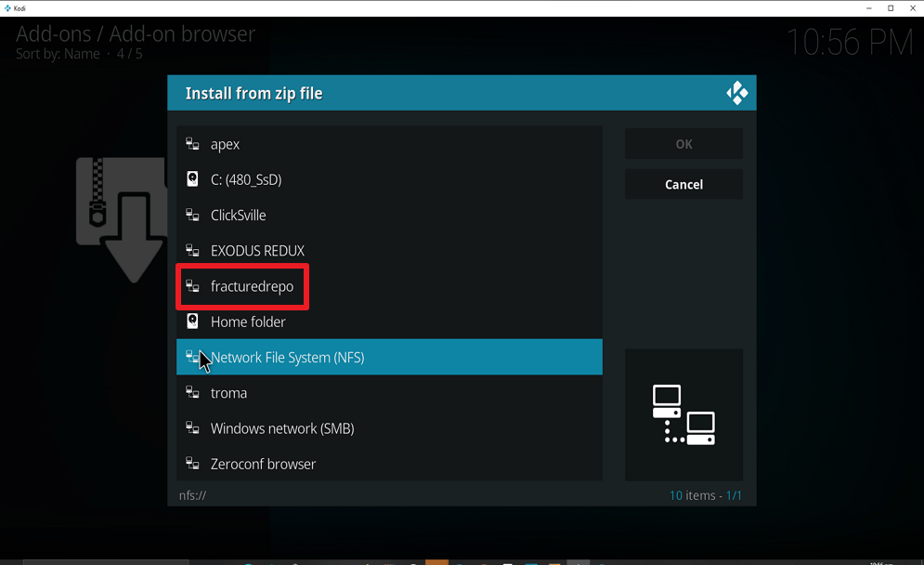Click the 10:56 PM clock
Screen dimensions: 924x565
click(850, 43)
